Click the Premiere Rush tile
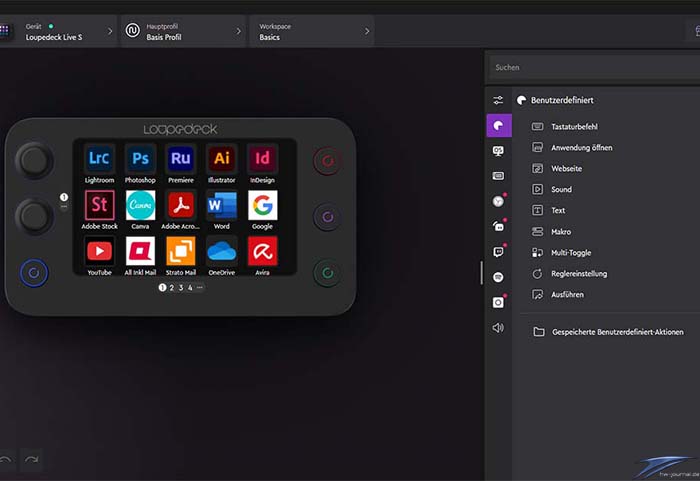Screen dimensions: 700x481 (181, 159)
